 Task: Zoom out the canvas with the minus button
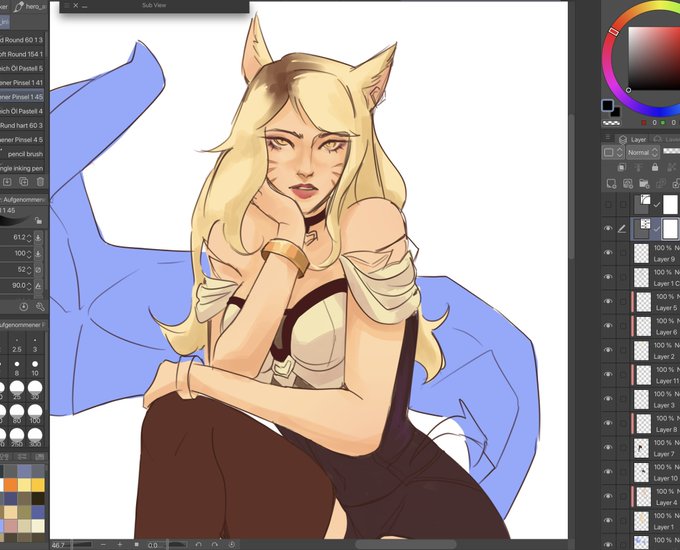[x=103, y=544]
